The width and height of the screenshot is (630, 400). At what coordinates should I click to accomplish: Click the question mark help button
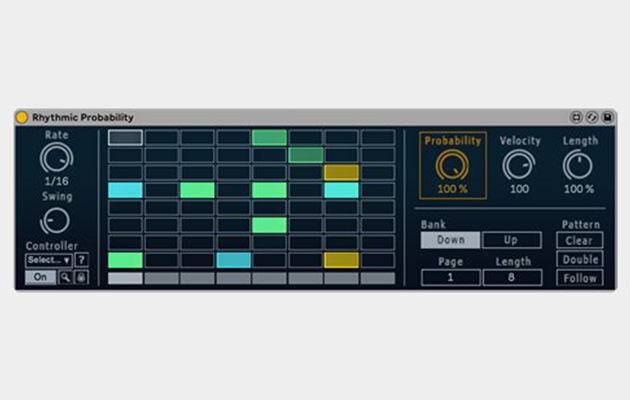click(x=81, y=260)
